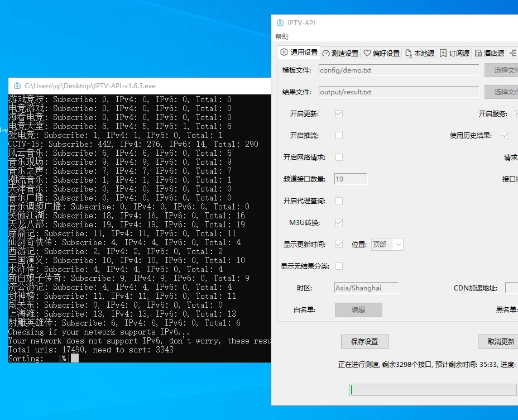Tick the 开启网络请求 checkbox
The image size is (518, 420).
click(x=339, y=157)
